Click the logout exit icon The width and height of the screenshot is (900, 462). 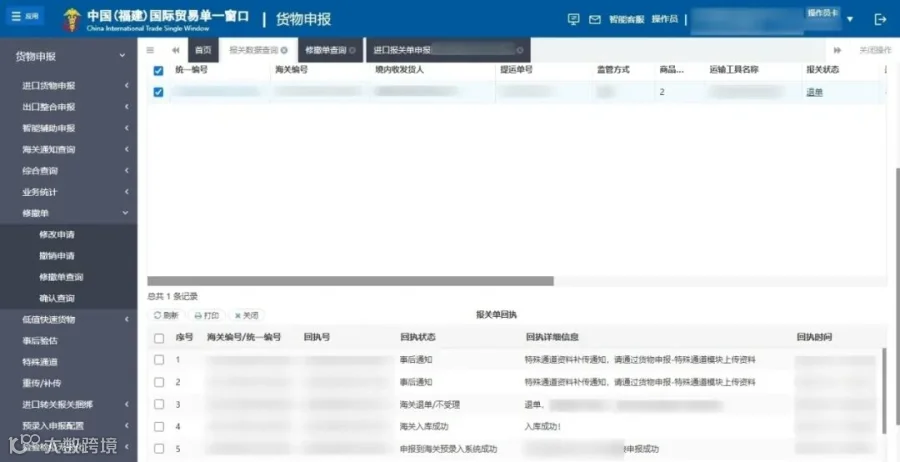coord(880,20)
